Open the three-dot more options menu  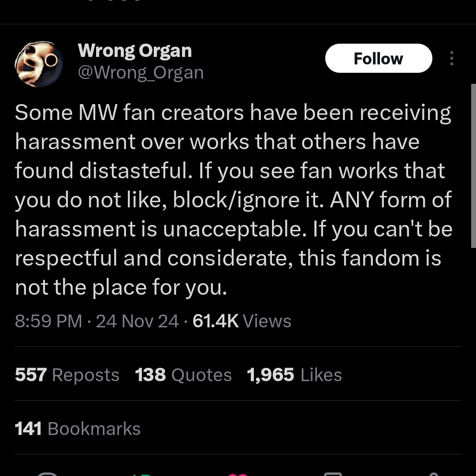tap(451, 58)
